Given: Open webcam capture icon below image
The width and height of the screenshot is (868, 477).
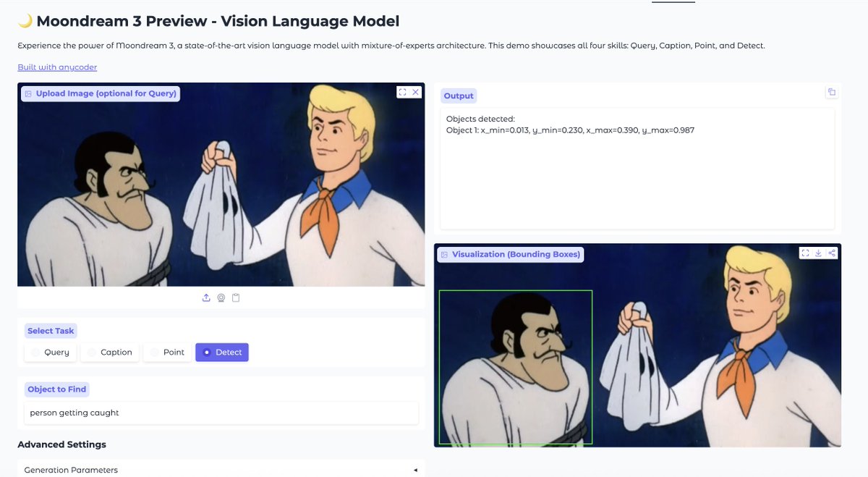Looking at the screenshot, I should point(221,297).
